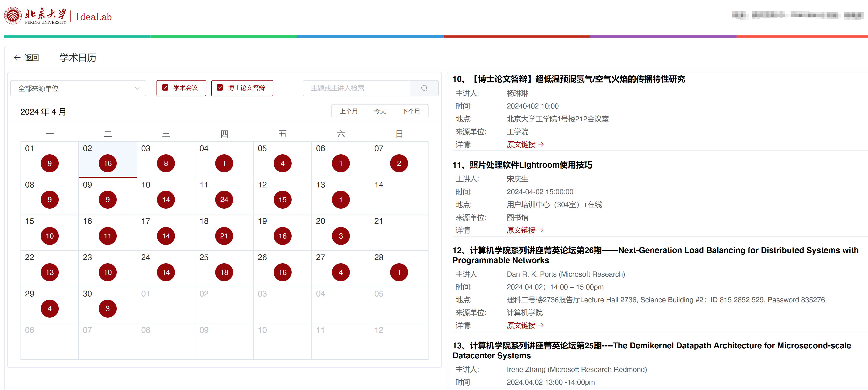868x390 pixels.
Task: Click the search magnifier icon
Action: coord(424,88)
